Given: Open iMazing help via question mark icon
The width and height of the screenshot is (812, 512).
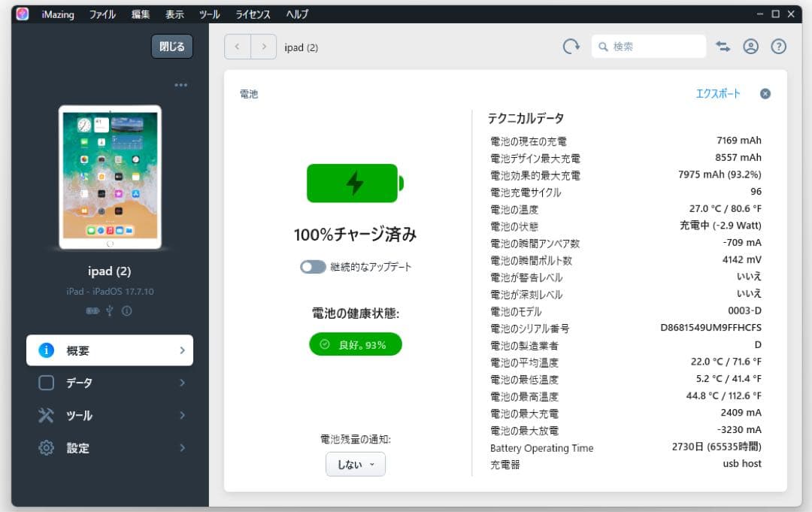Looking at the screenshot, I should point(779,46).
